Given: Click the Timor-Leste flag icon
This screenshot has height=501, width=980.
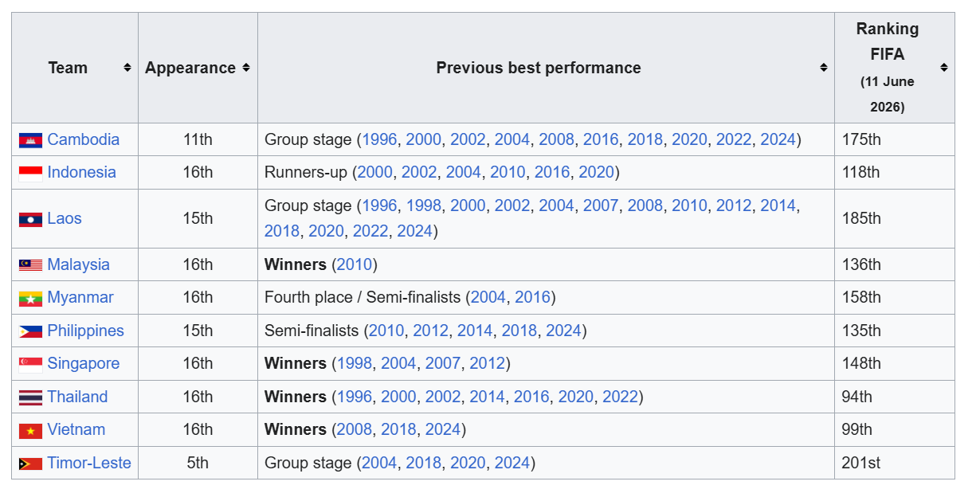Looking at the screenshot, I should (x=30, y=464).
